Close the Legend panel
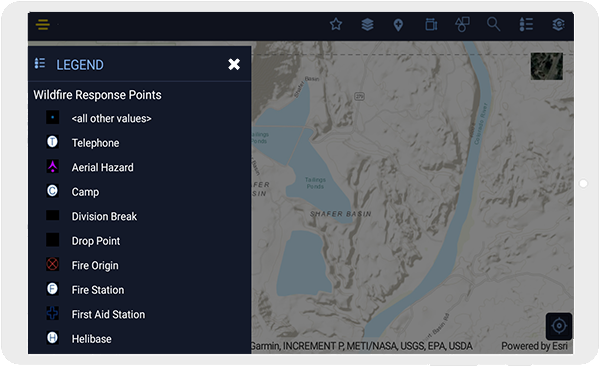The height and width of the screenshot is (367, 600). [234, 64]
